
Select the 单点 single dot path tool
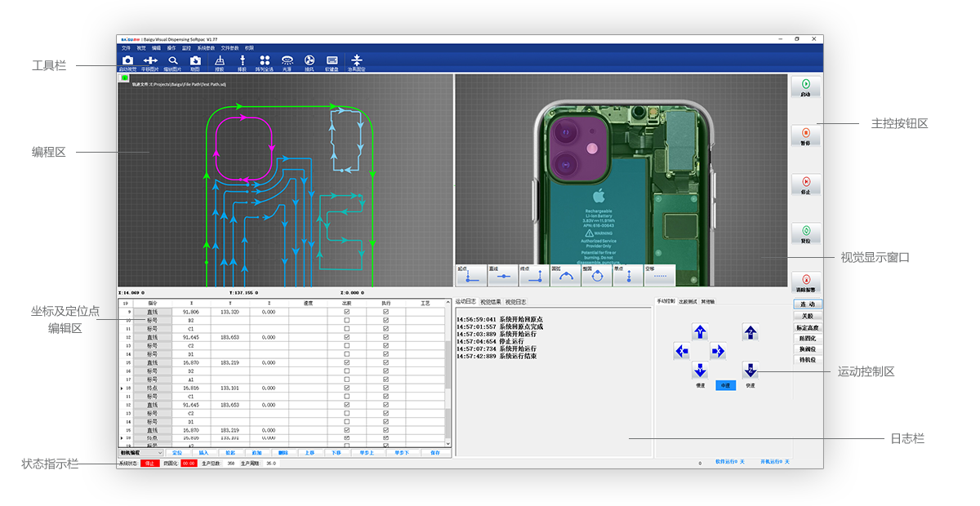[x=628, y=275]
